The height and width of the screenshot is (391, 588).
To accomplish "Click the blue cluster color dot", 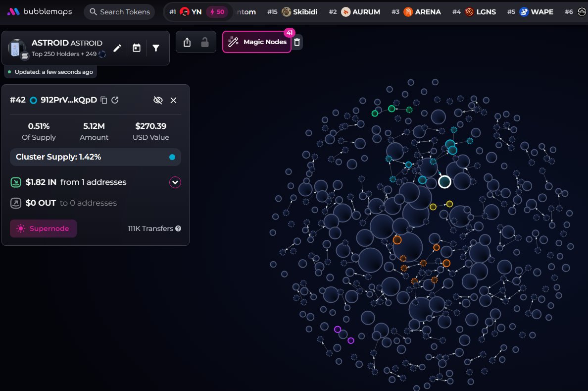I will 172,157.
